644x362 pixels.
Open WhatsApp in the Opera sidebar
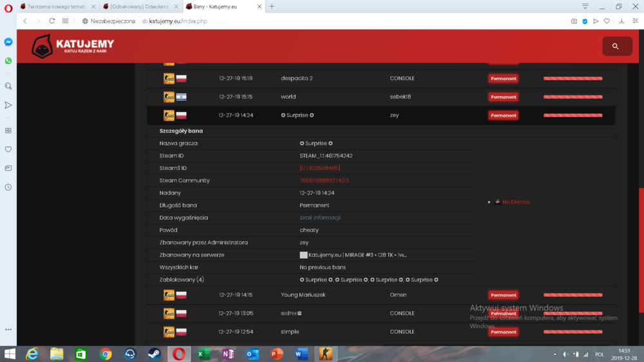coord(8,61)
